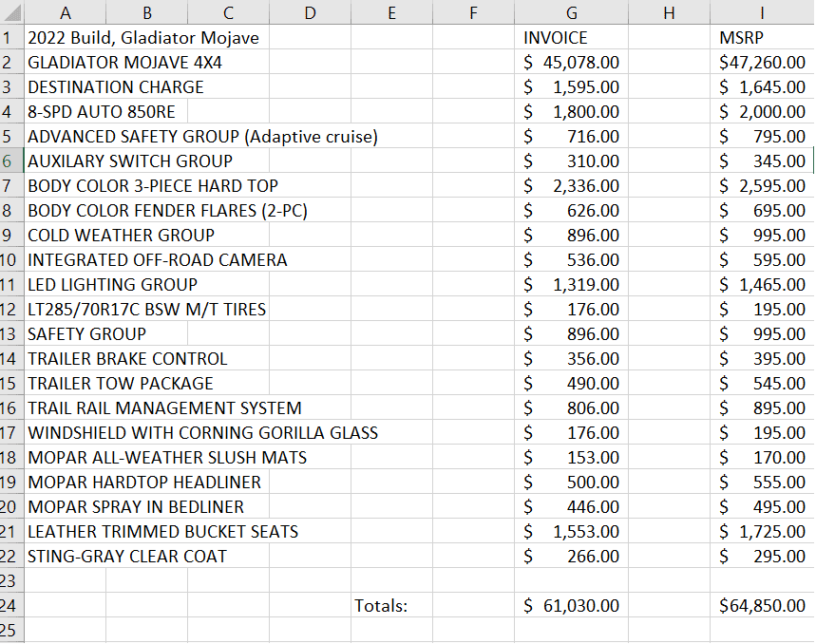816x644 pixels.
Task: Select the $64,850.00 MSRP total
Action: coord(762,605)
